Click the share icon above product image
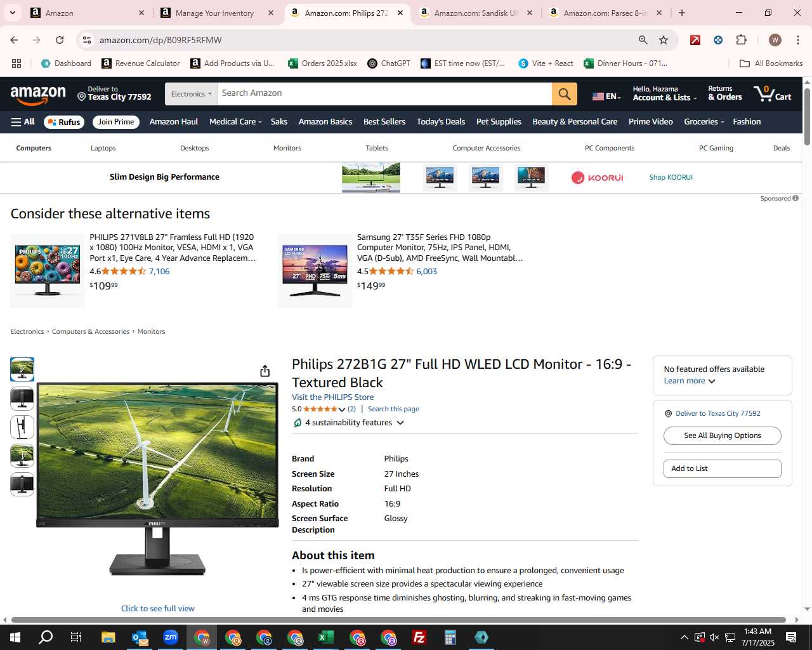The height and width of the screenshot is (650, 812). (x=265, y=371)
